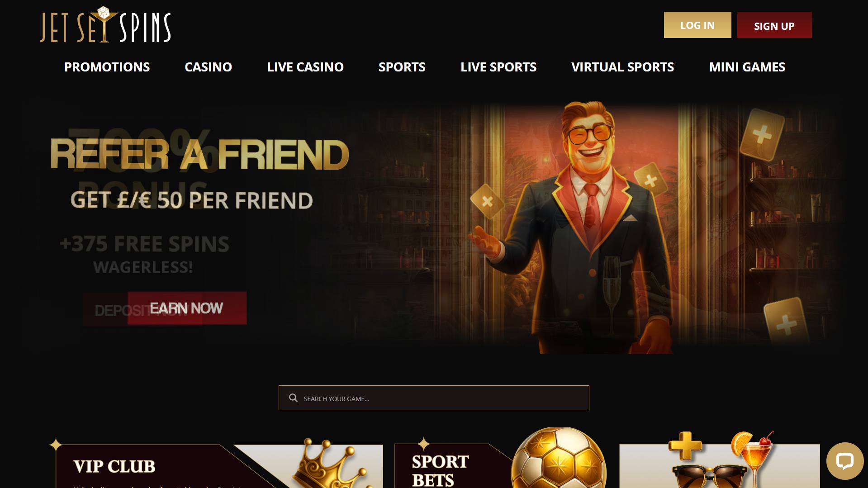Click the Sign Up button
The height and width of the screenshot is (488, 868).
[x=774, y=25]
